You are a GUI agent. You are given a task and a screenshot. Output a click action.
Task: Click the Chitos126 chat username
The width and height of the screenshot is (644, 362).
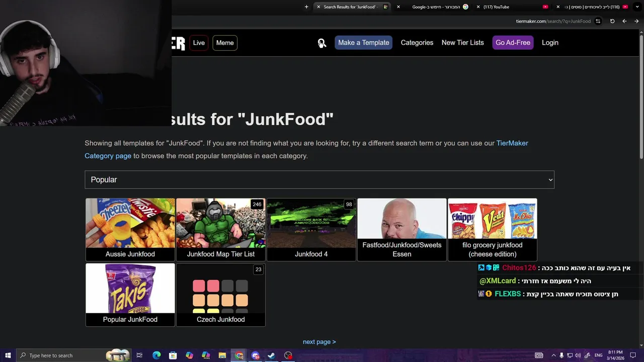(x=519, y=268)
